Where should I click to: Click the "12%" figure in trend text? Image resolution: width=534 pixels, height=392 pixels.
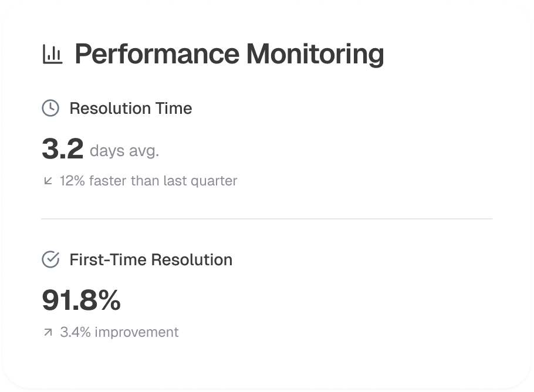[x=72, y=181]
